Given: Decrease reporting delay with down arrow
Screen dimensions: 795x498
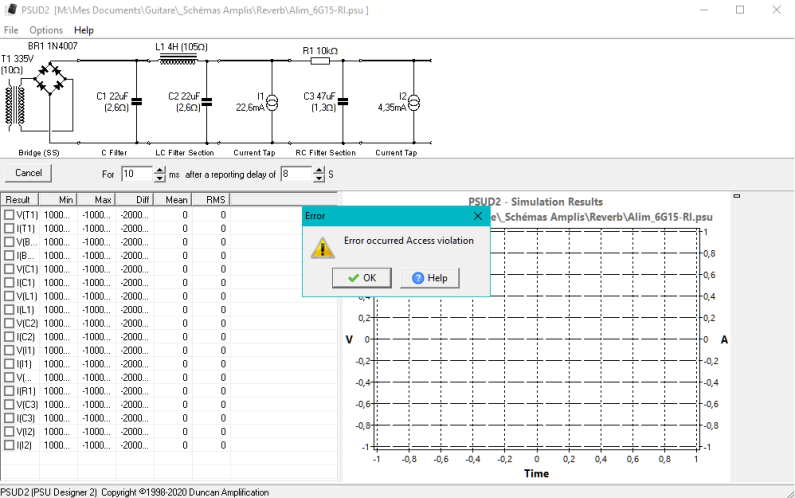Looking at the screenshot, I should 319,178.
